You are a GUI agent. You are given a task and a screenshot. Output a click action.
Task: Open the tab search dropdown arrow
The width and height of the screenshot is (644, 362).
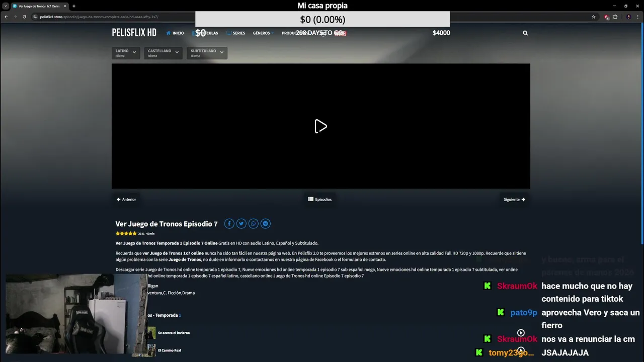(6, 6)
